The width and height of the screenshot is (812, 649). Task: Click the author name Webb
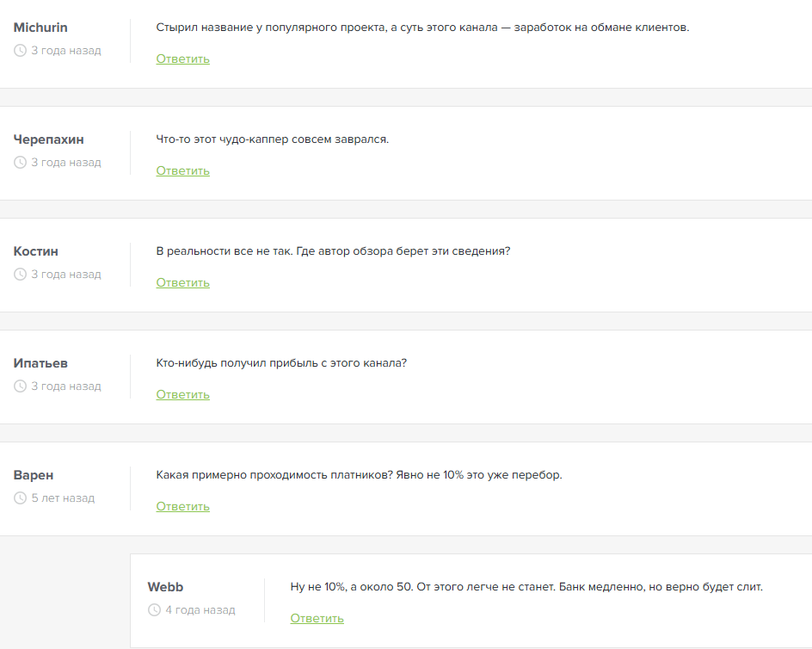click(165, 587)
